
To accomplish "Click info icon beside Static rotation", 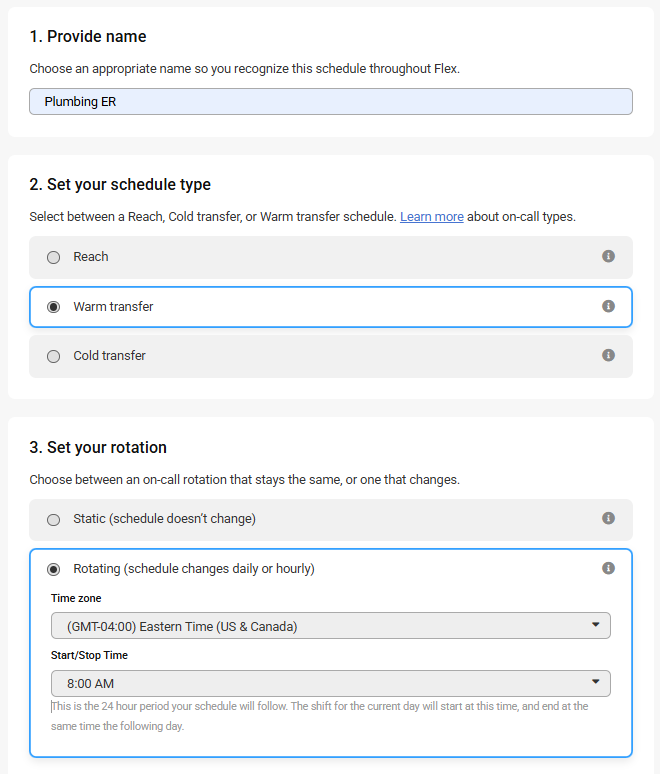I will tap(608, 519).
